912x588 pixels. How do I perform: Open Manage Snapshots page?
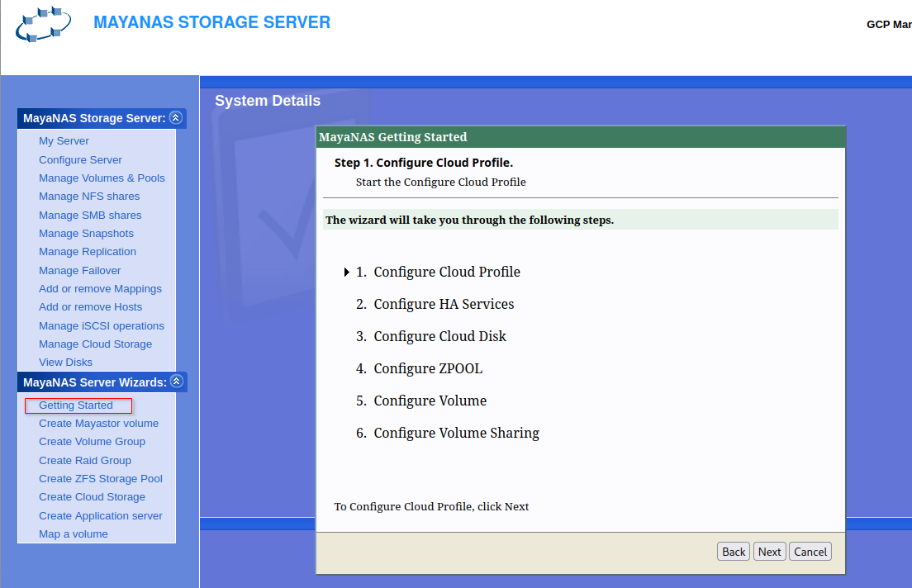pyautogui.click(x=86, y=234)
